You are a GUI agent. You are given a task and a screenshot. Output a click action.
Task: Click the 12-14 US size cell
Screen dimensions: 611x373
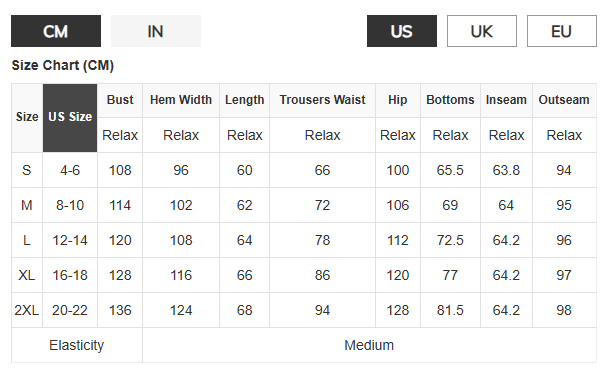pos(70,240)
